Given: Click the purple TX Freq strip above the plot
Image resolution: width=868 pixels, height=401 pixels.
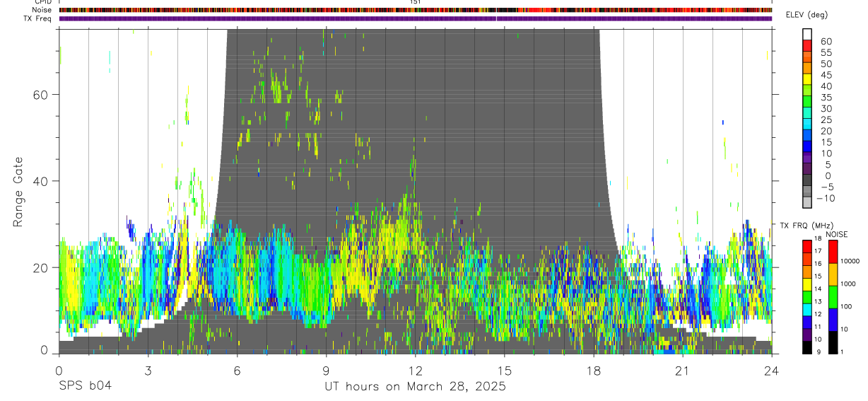Looking at the screenshot, I should coord(415,18).
